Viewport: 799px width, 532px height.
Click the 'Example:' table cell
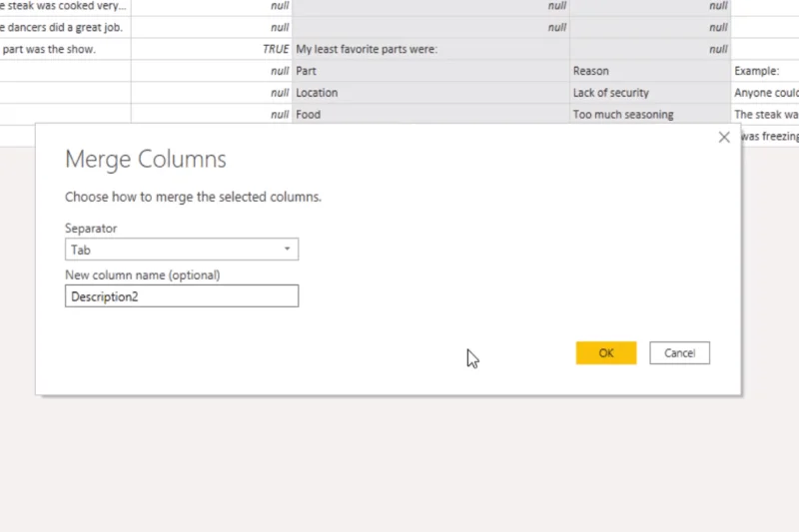click(x=765, y=71)
